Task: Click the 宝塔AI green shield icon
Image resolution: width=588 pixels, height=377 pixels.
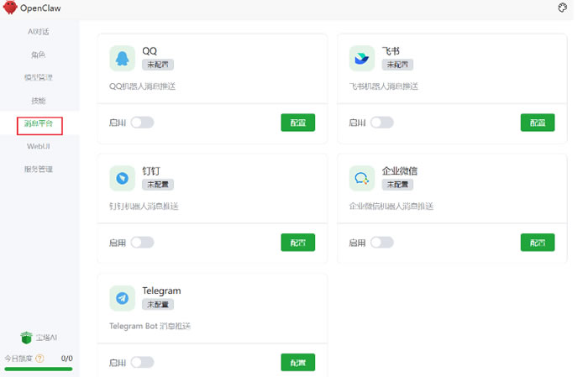Action: point(28,338)
